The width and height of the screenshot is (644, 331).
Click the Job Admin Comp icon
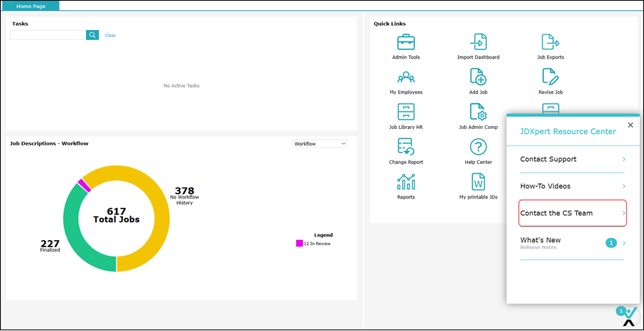478,112
